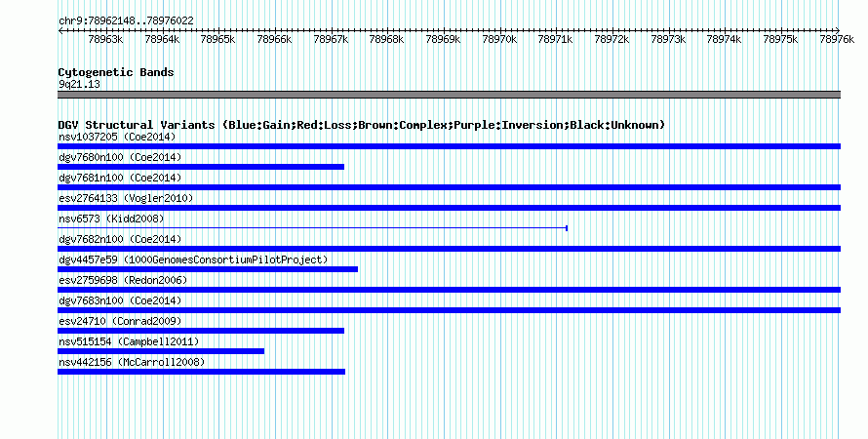The width and height of the screenshot is (868, 439).
Task: Click the dgv7681n100 (Coe2014) label
Action: pos(120,178)
